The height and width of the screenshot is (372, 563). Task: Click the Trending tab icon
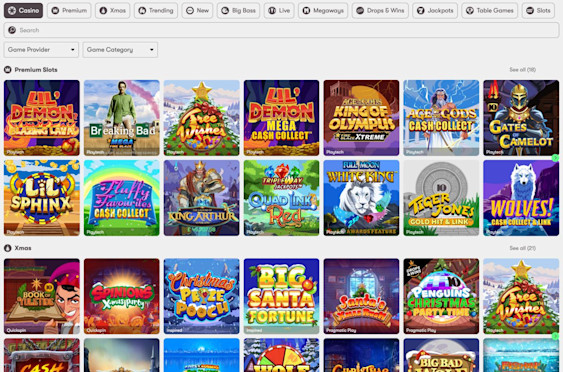142,10
